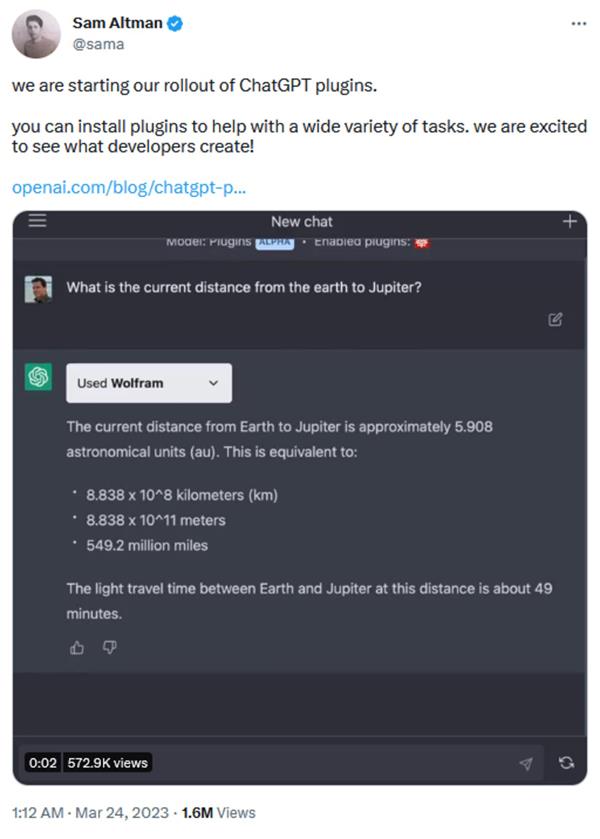Click the thumbs up feedback icon
Viewport: 600px width, 839px height.
[77, 648]
